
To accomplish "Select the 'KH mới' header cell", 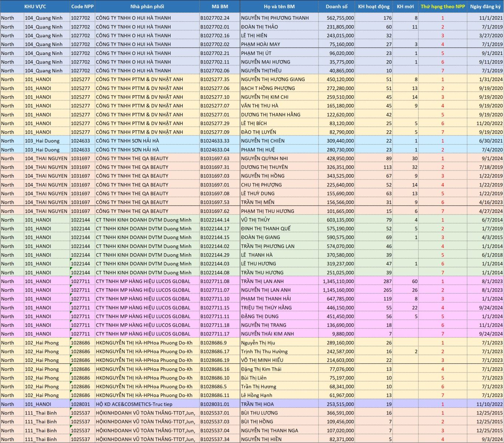I will 405,6.
